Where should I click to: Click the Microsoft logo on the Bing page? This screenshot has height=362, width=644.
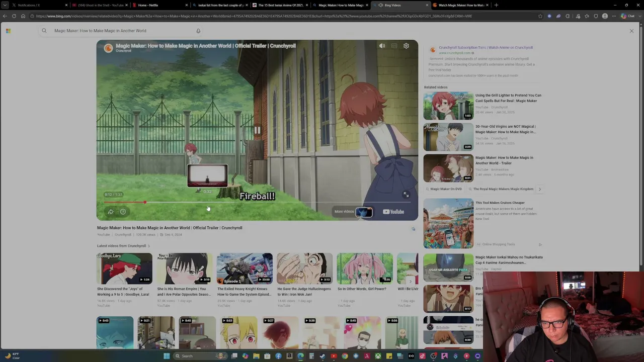(x=8, y=31)
